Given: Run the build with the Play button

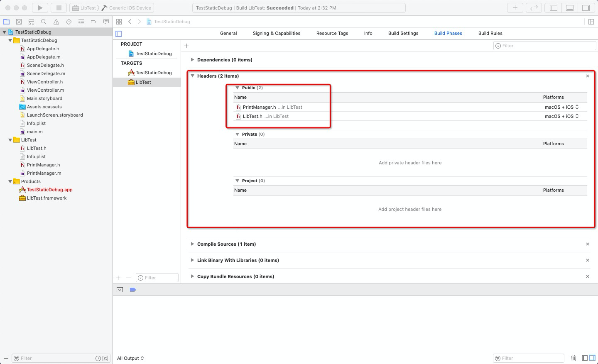Looking at the screenshot, I should tap(40, 7).
